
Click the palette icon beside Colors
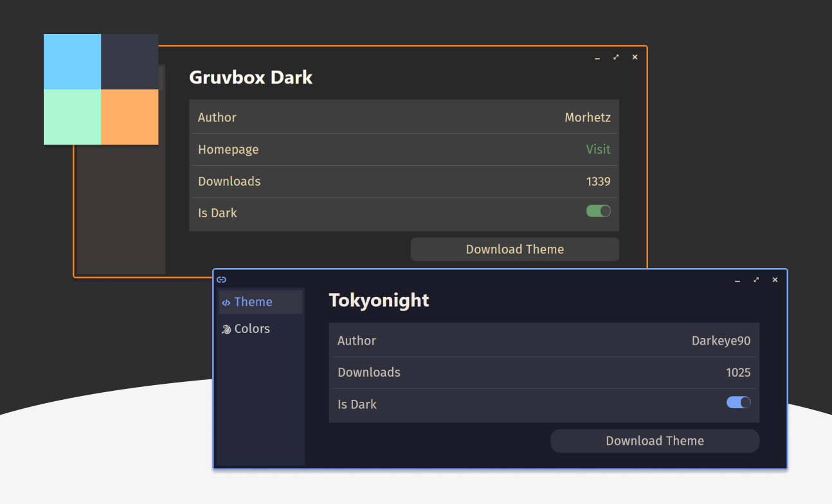(x=226, y=328)
